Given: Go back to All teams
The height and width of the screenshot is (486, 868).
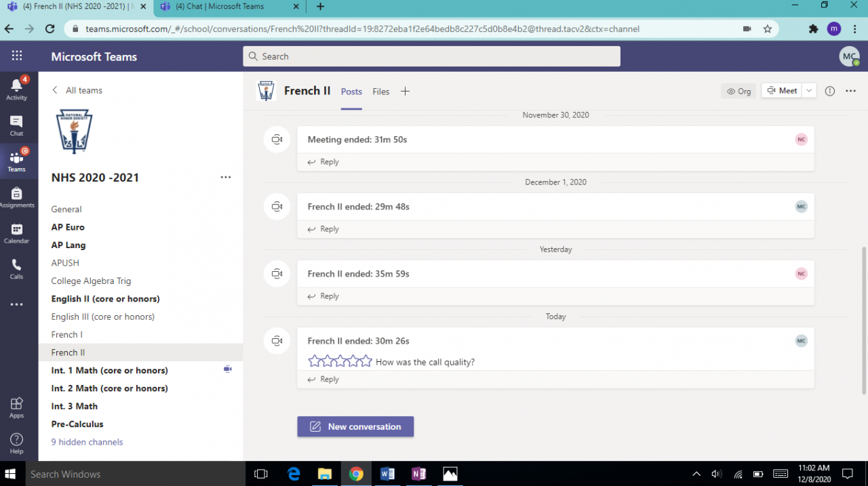Looking at the screenshot, I should click(x=77, y=90).
